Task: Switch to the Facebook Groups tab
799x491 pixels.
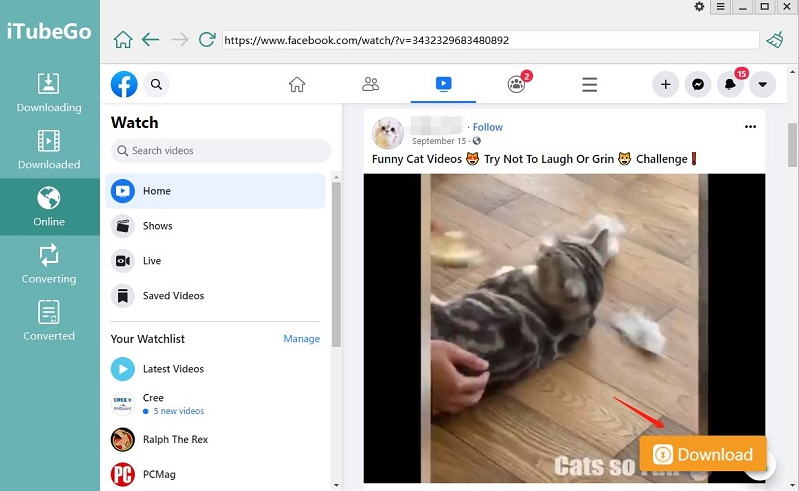Action: [x=516, y=84]
